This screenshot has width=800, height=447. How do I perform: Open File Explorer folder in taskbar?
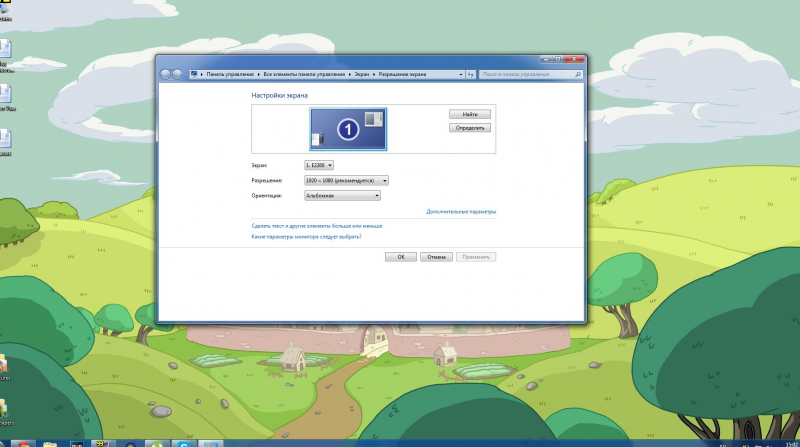coord(50,443)
